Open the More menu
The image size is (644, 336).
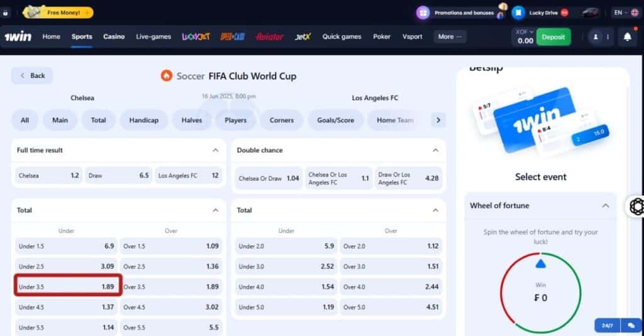(450, 36)
